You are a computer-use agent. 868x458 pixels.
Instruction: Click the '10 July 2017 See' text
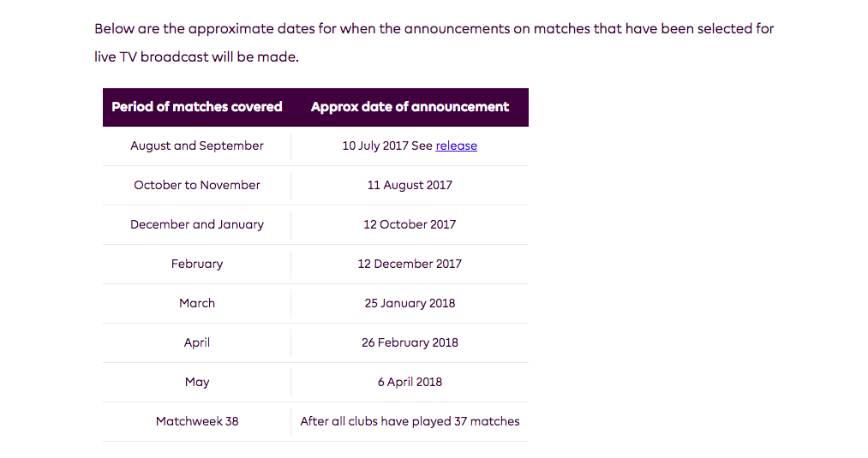point(387,146)
